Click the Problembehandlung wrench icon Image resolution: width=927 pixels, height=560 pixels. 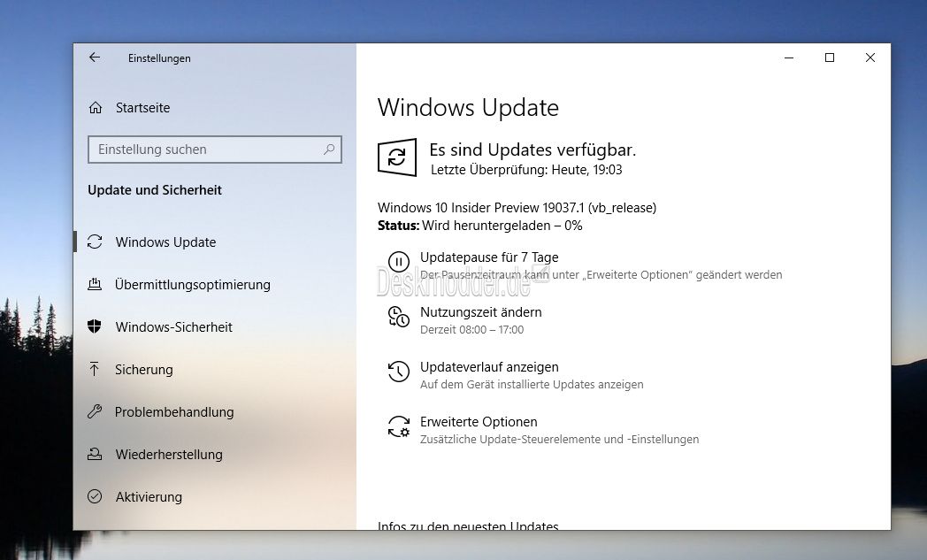coord(95,411)
